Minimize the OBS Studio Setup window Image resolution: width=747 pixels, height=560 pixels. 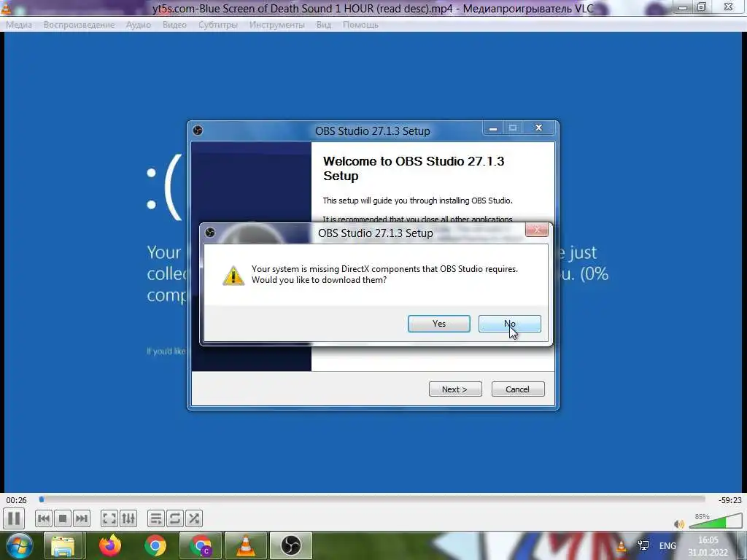(493, 128)
